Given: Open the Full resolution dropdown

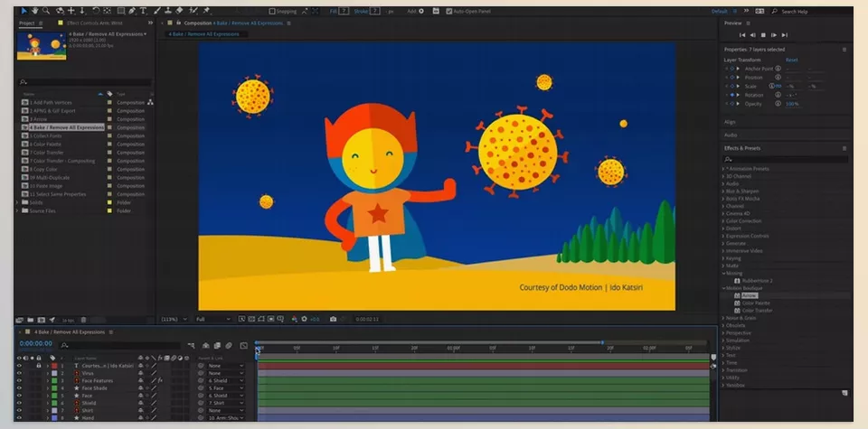Looking at the screenshot, I should [x=212, y=319].
